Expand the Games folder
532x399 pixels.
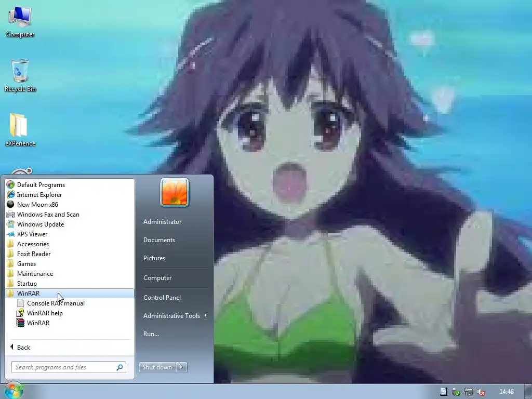pos(70,263)
